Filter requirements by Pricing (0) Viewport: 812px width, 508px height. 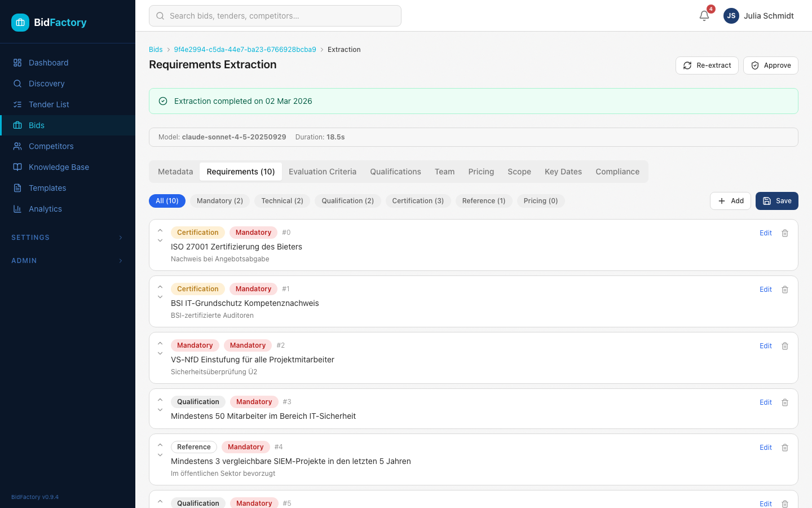coord(541,201)
